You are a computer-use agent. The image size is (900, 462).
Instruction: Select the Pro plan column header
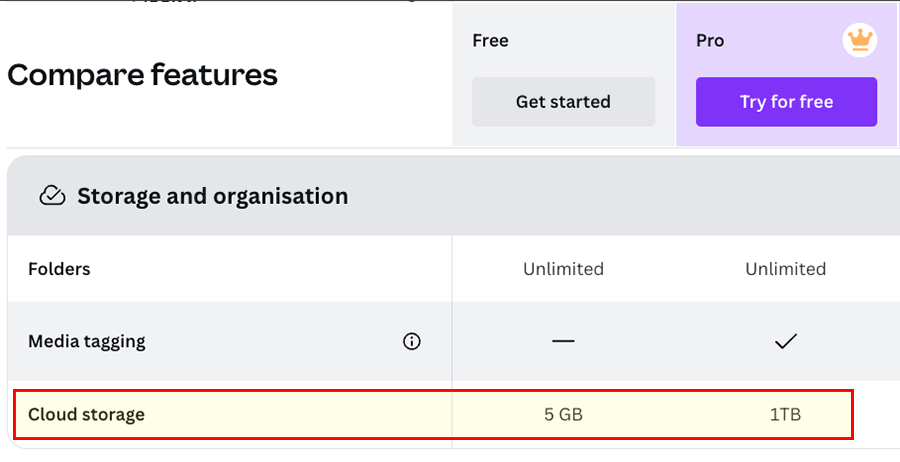(710, 41)
